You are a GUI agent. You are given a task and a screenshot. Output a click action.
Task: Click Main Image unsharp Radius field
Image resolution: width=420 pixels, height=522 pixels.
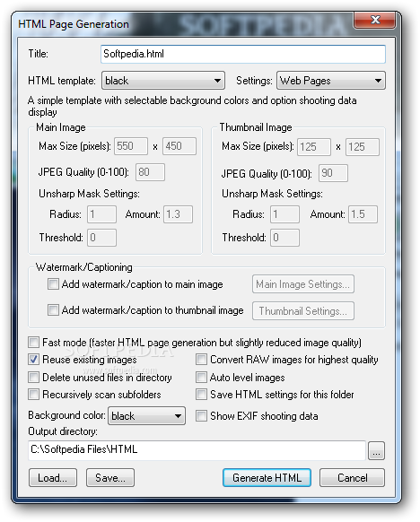click(x=101, y=214)
